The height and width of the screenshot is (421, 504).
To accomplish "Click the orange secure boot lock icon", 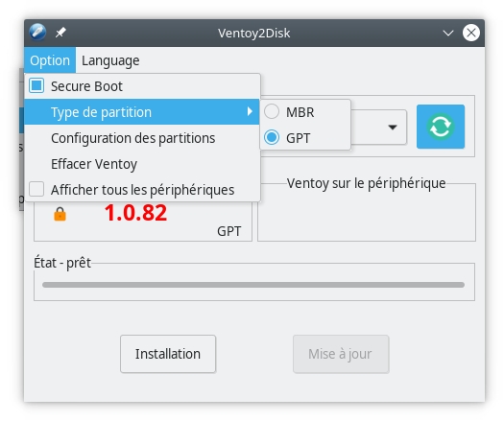I will pyautogui.click(x=60, y=214).
